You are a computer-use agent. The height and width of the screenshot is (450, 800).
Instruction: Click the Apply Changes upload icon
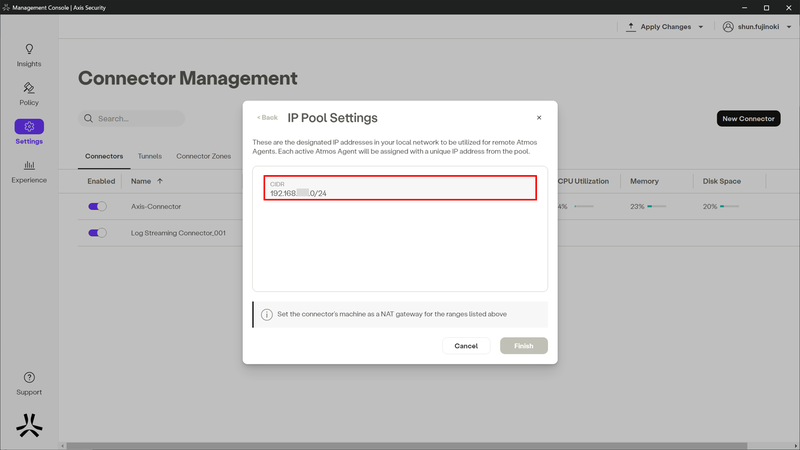pos(631,27)
